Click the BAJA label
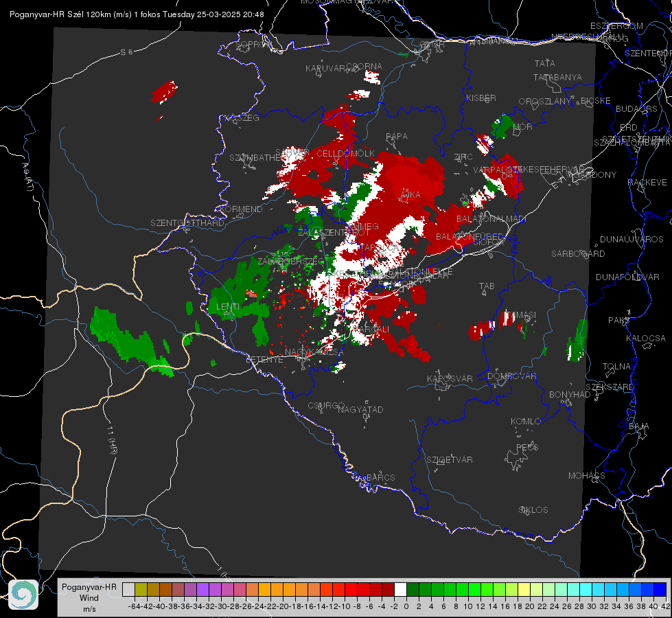The image size is (672, 618). [x=639, y=426]
